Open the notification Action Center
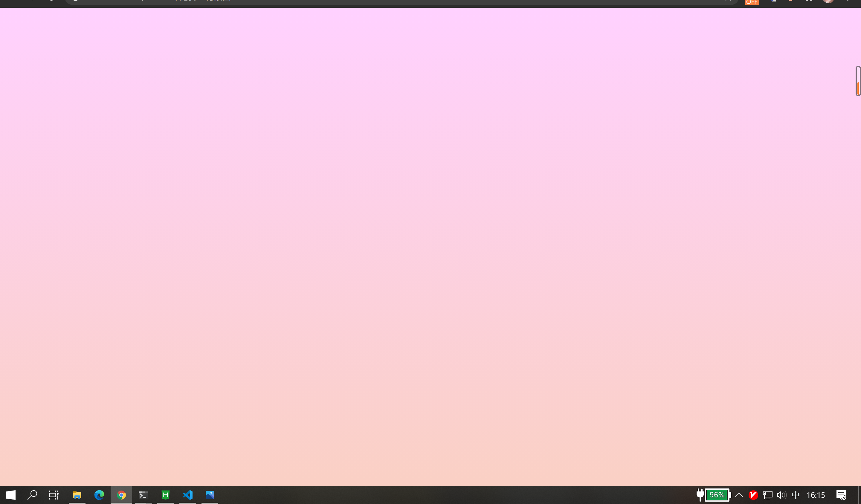 point(841,495)
